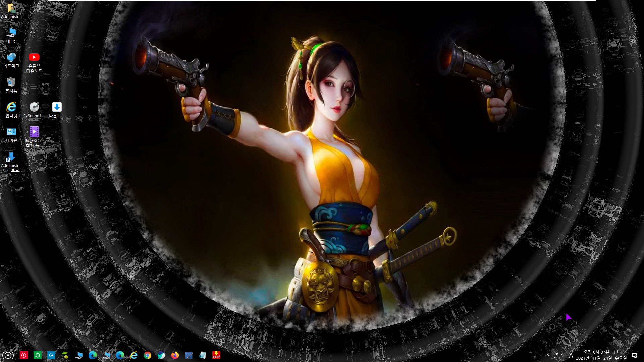The image size is (644, 362).
Task: Select the 다운노드 blue arrow desktop icon
Action: pyautogui.click(x=57, y=110)
